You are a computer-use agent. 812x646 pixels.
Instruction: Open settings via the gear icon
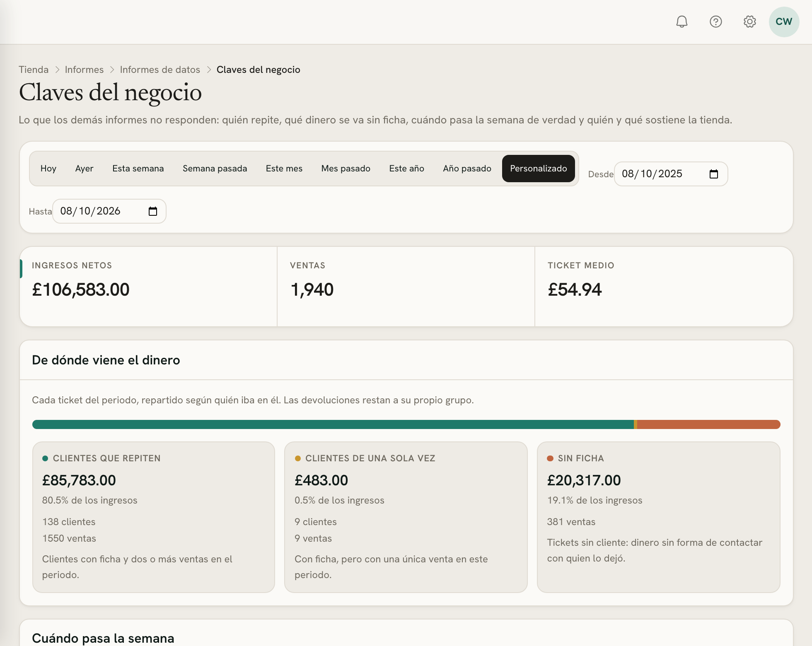(x=749, y=22)
